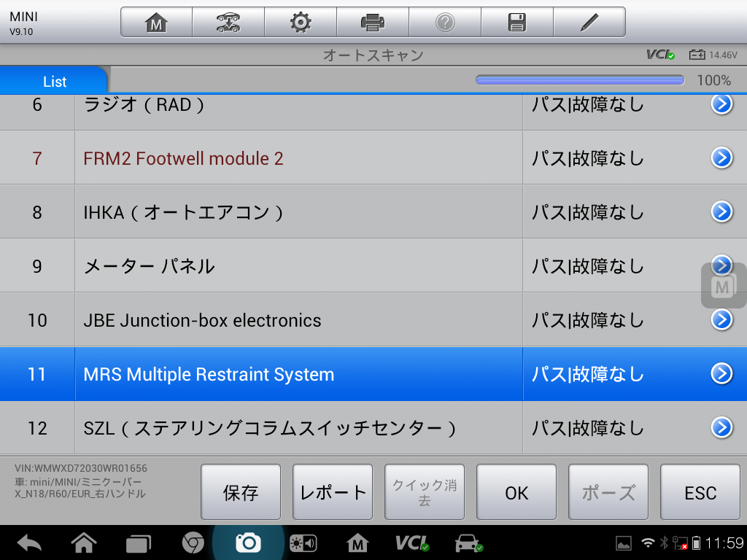Select the メーター パネル row
747x560 pixels.
click(373, 265)
